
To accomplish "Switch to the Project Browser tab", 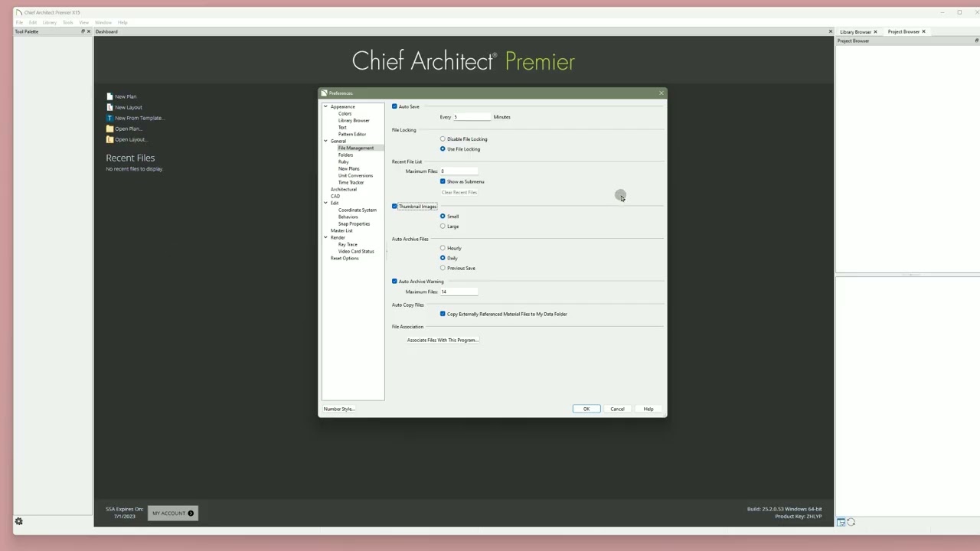I will coord(903,31).
